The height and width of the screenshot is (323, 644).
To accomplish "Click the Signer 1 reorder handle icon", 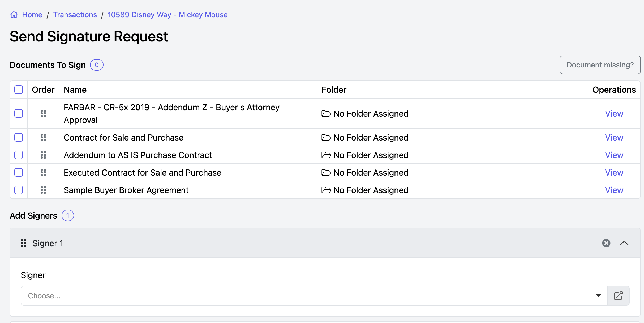I will (24, 243).
